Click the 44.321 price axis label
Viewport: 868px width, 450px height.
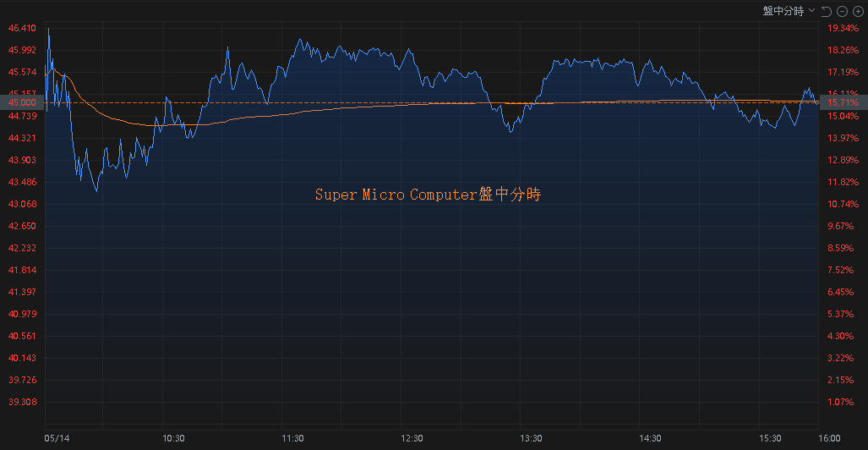[x=22, y=138]
